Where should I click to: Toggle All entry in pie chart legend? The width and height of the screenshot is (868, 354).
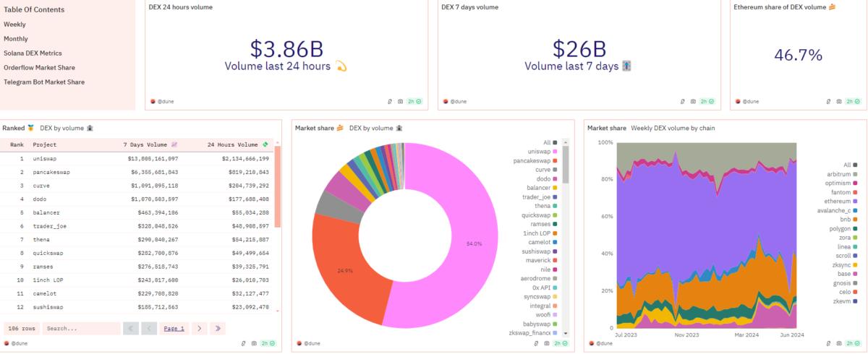(x=550, y=142)
